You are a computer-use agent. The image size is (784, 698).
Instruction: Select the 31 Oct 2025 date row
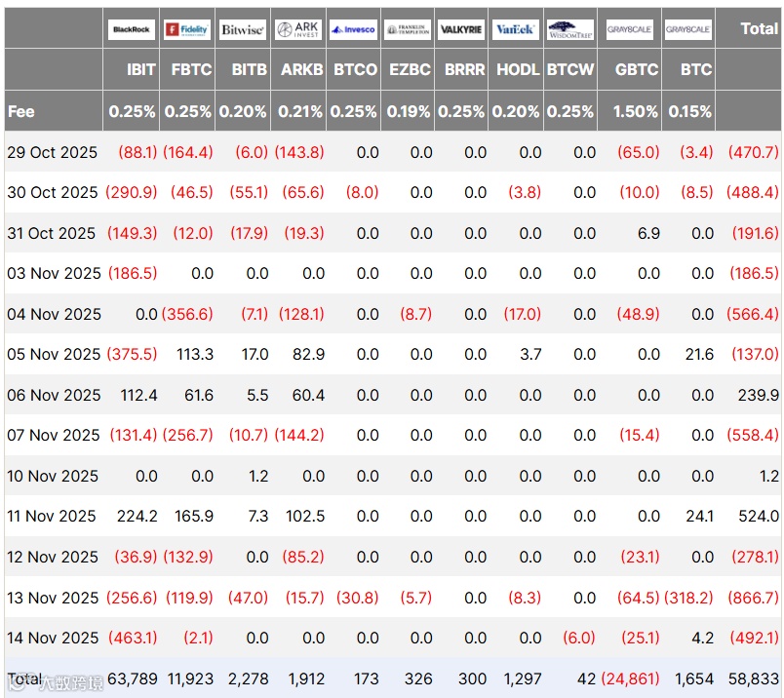(393, 233)
